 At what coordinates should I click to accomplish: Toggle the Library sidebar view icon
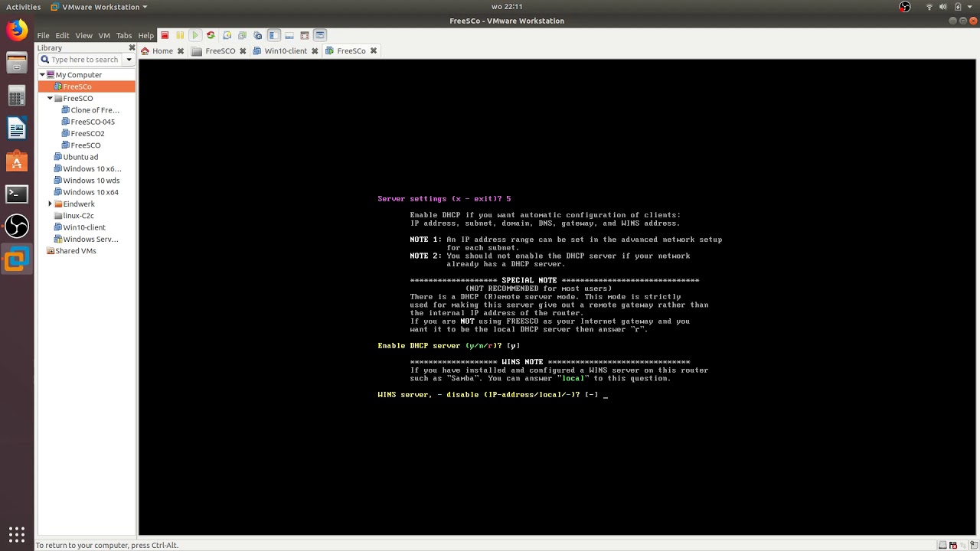[x=273, y=35]
